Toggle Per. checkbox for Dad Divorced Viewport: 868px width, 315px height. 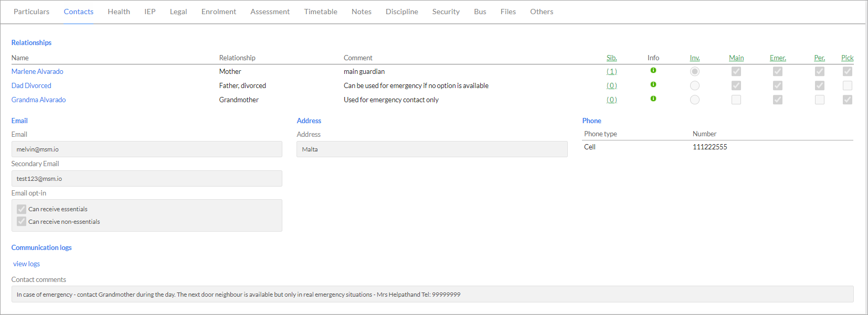tap(820, 85)
